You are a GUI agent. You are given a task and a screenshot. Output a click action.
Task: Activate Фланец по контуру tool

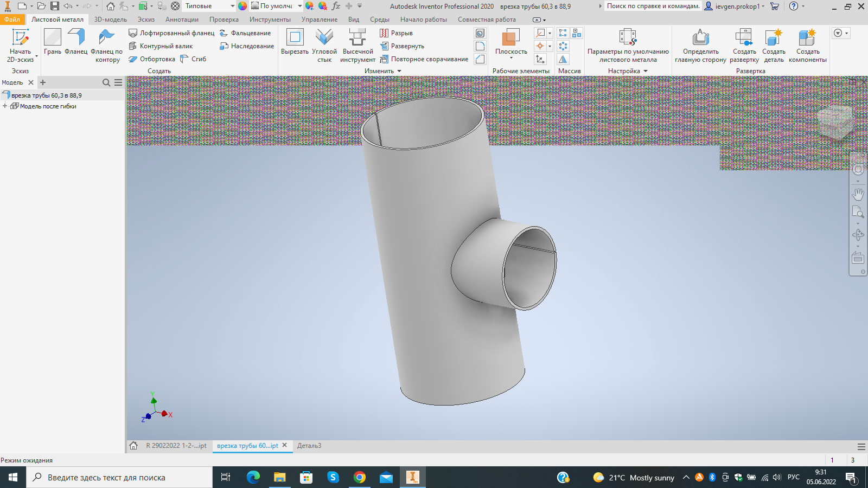[107, 46]
